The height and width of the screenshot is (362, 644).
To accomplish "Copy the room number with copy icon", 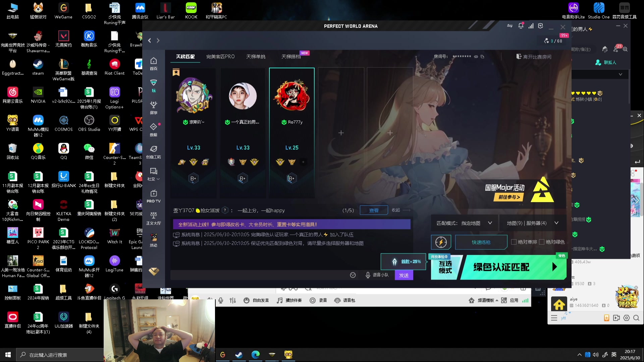I will (x=482, y=57).
